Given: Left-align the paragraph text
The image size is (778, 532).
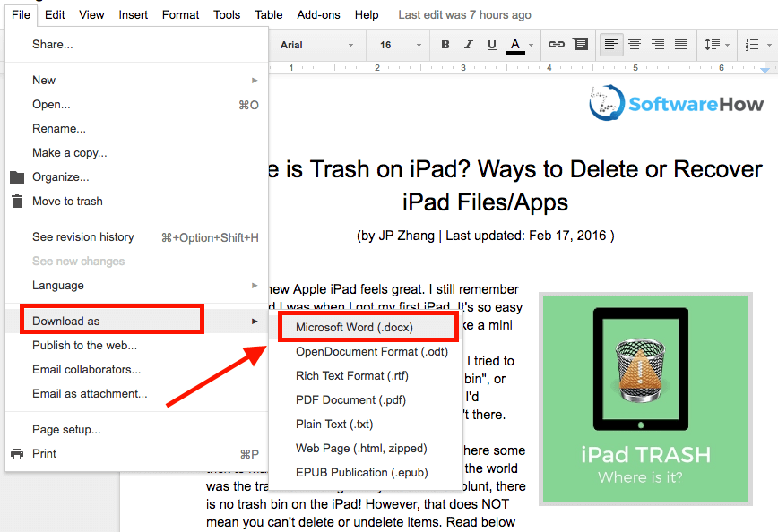Looking at the screenshot, I should tap(611, 45).
